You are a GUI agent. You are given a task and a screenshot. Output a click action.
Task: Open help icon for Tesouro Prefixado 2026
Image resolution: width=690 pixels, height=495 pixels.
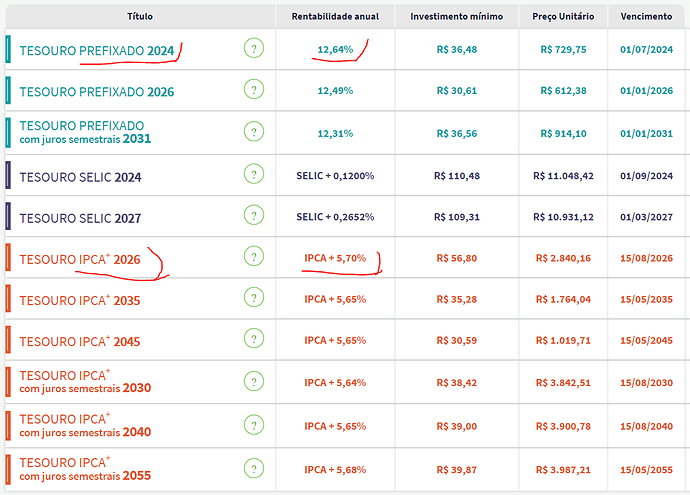tap(254, 89)
